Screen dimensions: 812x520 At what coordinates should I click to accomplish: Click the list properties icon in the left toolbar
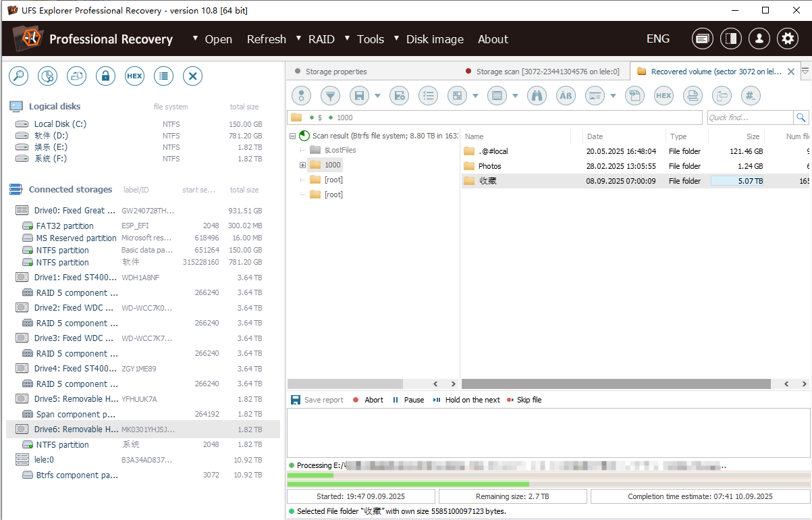[x=163, y=76]
